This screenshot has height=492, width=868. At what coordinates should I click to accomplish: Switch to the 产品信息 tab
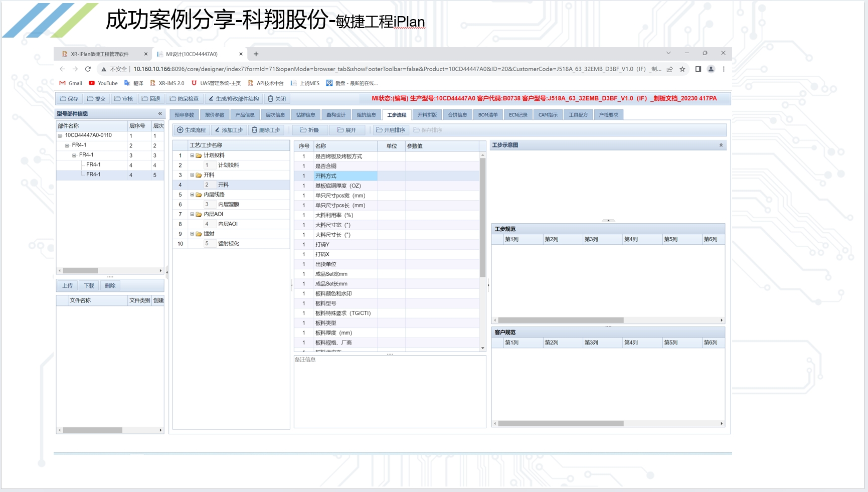tap(245, 115)
